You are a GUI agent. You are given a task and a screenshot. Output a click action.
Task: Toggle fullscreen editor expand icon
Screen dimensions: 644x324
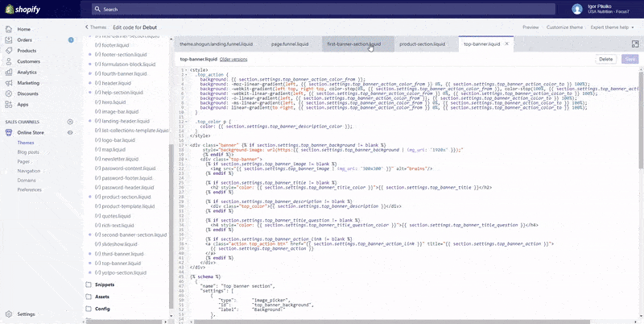point(635,44)
